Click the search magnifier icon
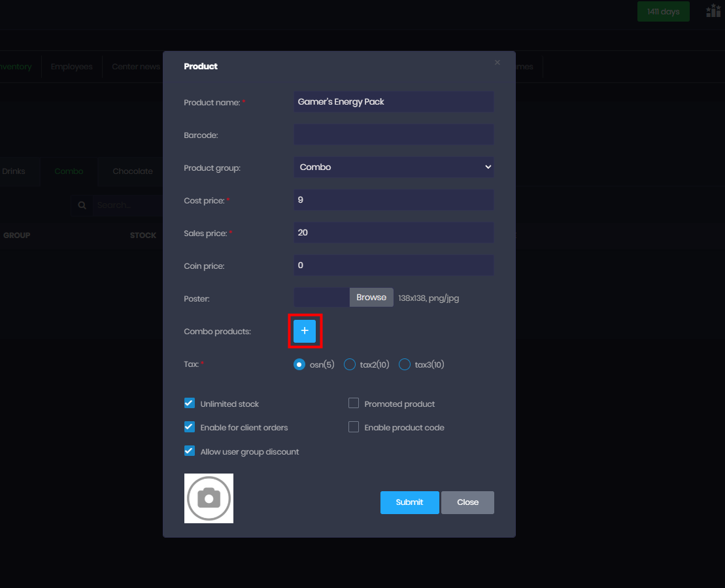This screenshot has height=588, width=725. point(82,205)
